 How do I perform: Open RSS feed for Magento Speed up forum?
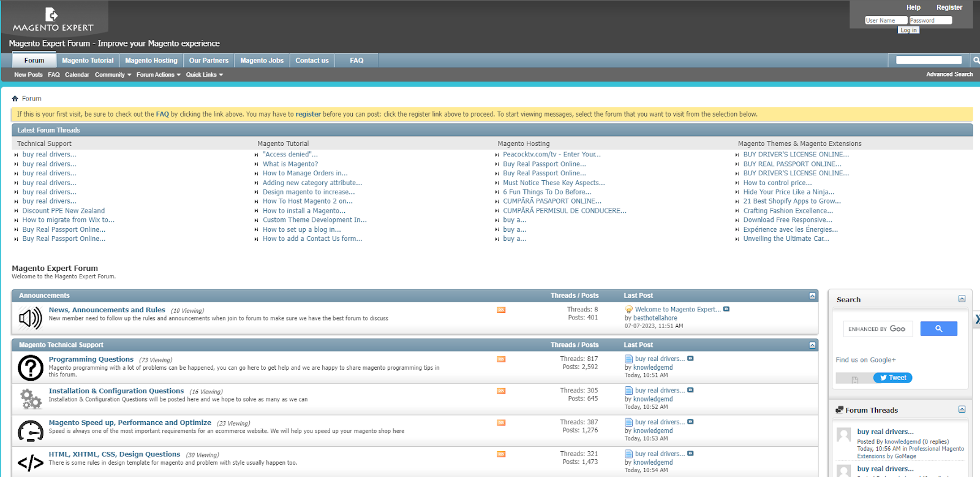[x=501, y=422]
